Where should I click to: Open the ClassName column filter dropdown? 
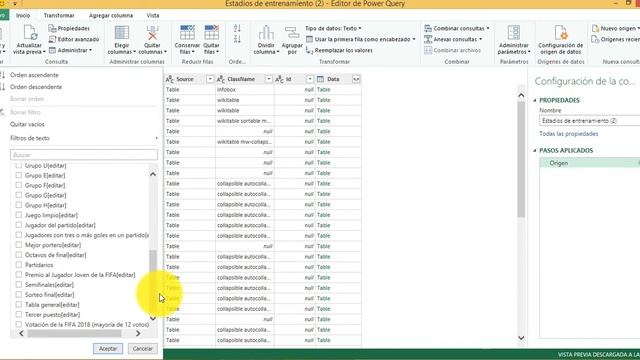[269, 79]
